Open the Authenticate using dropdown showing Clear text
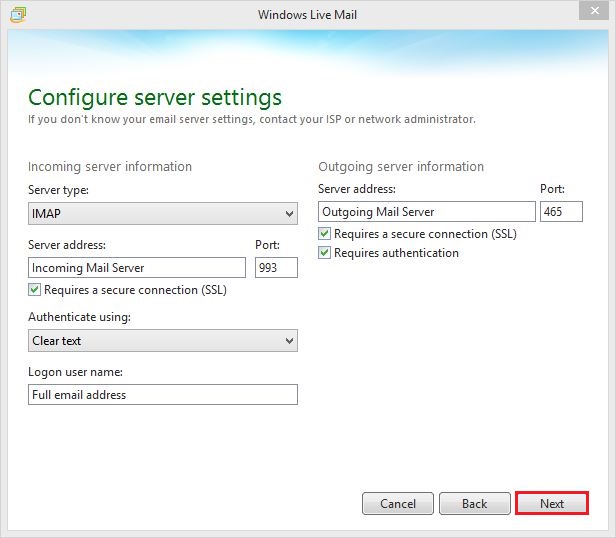616x538 pixels. [x=163, y=341]
